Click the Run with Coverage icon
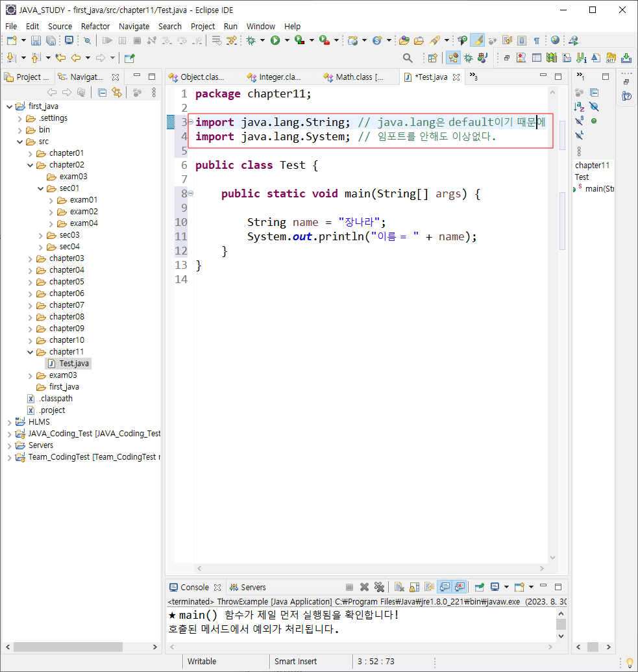 299,40
